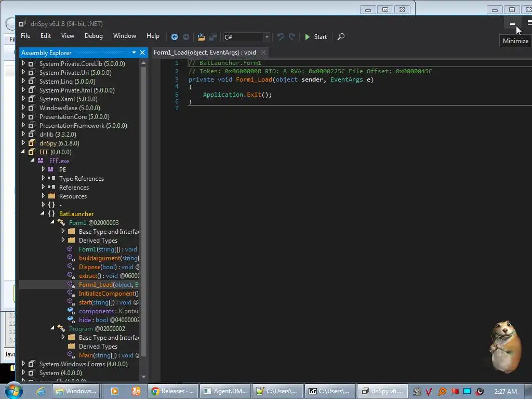Expand the Resources folder node

pos(43,196)
